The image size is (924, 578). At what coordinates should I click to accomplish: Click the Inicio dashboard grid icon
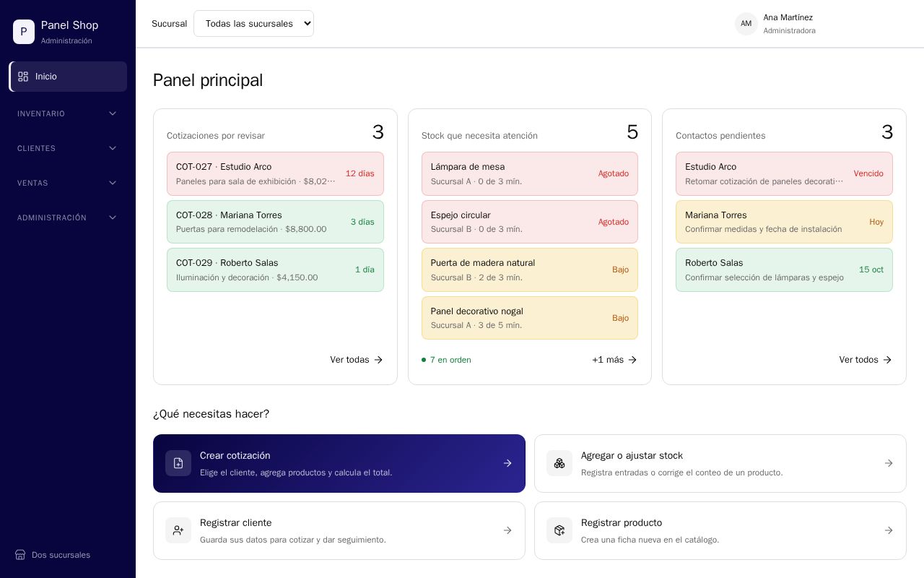[23, 77]
